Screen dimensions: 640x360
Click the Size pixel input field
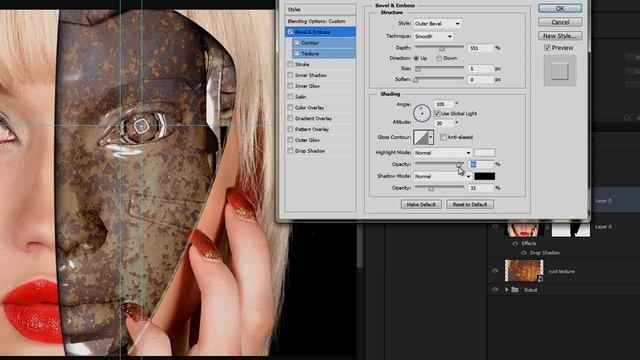coord(481,69)
